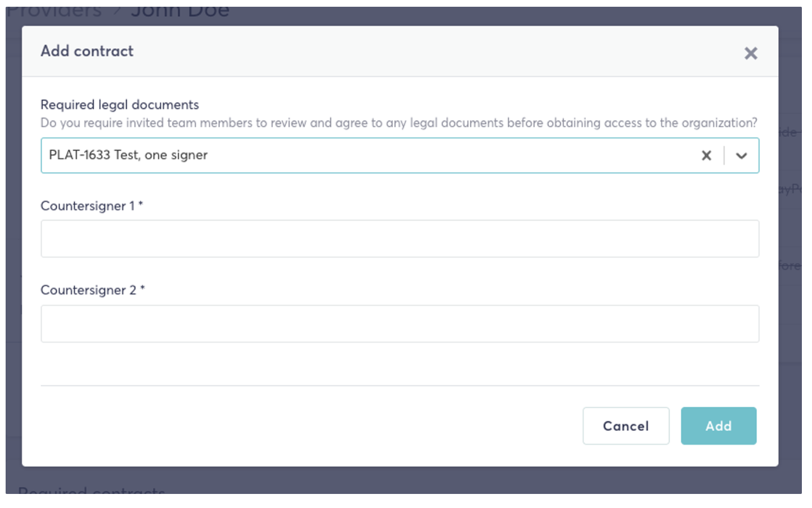This screenshot has height=508, width=812.
Task: Cancel adding the contract
Action: click(626, 426)
